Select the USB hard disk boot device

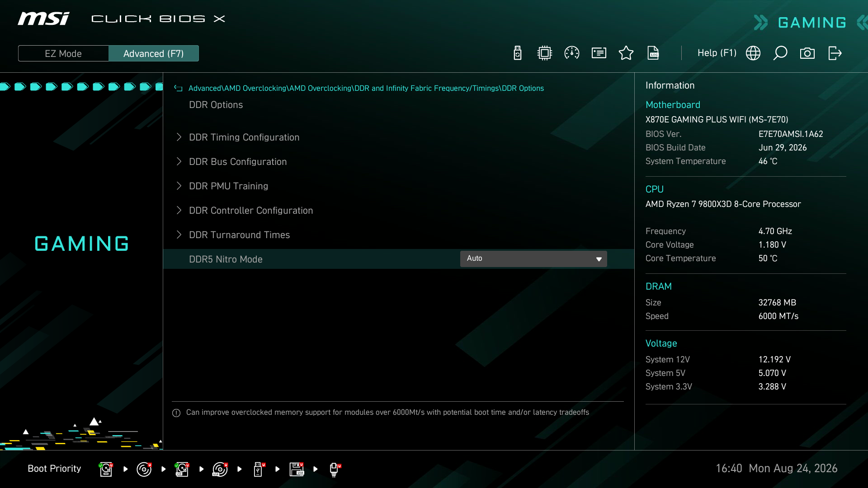click(182, 469)
